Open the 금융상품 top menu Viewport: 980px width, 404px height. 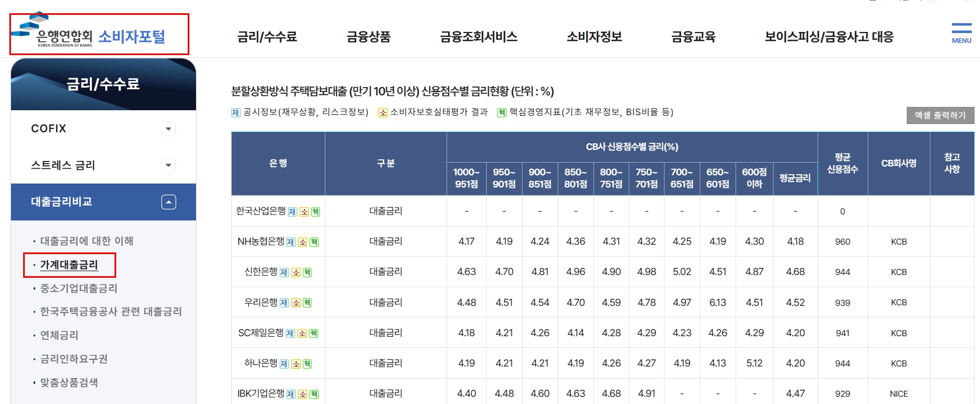368,36
